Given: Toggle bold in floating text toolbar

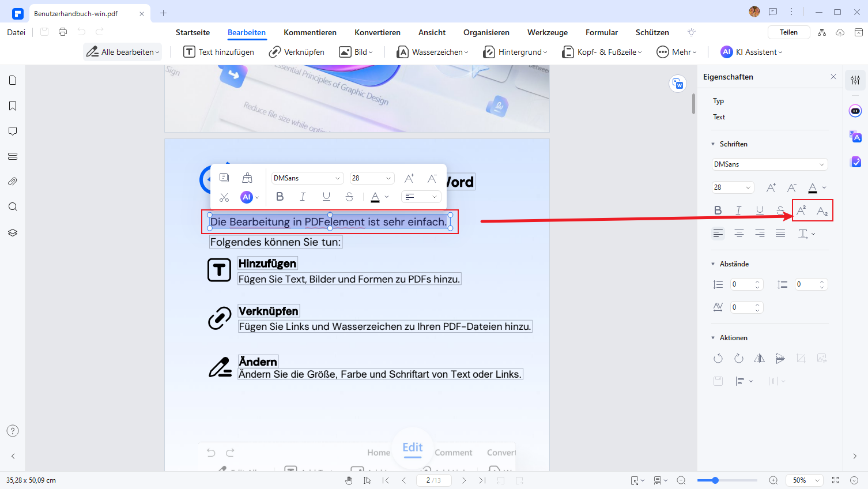Looking at the screenshot, I should pyautogui.click(x=280, y=197).
